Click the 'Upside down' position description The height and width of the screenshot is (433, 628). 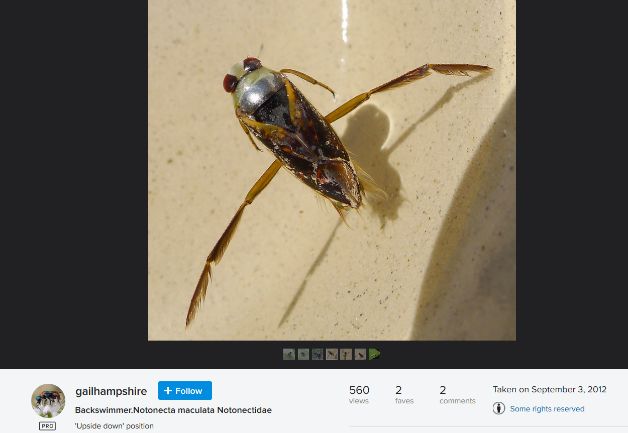tap(114, 426)
